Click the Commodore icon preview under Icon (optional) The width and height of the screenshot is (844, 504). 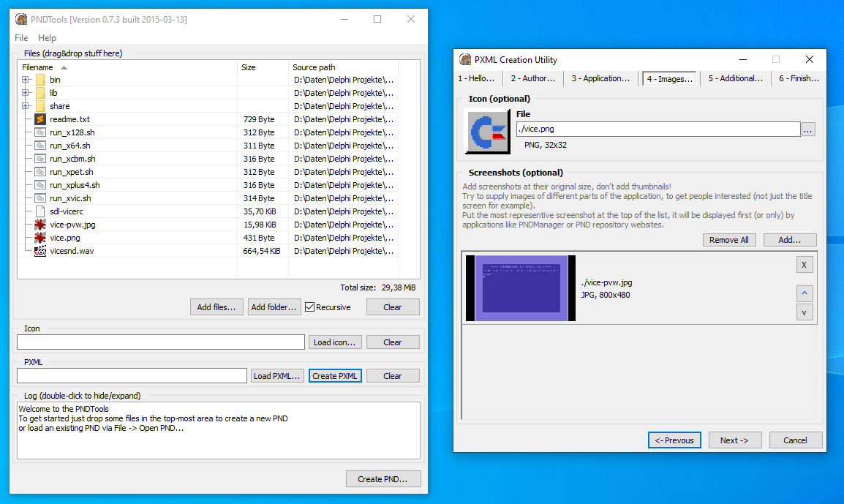click(x=487, y=129)
